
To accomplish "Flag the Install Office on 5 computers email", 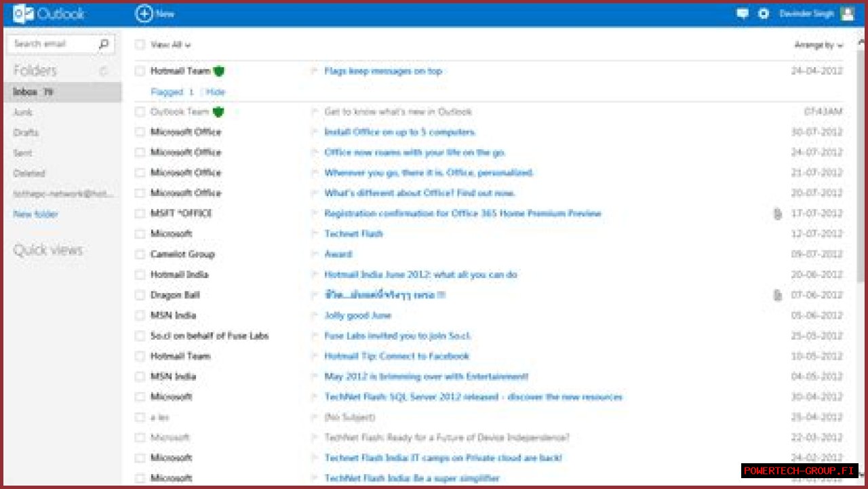I will (x=314, y=132).
